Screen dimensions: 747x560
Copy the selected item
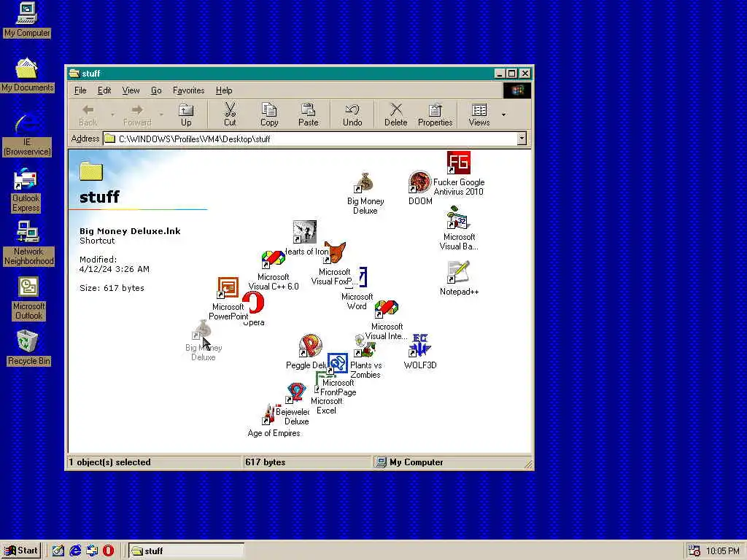(x=269, y=114)
